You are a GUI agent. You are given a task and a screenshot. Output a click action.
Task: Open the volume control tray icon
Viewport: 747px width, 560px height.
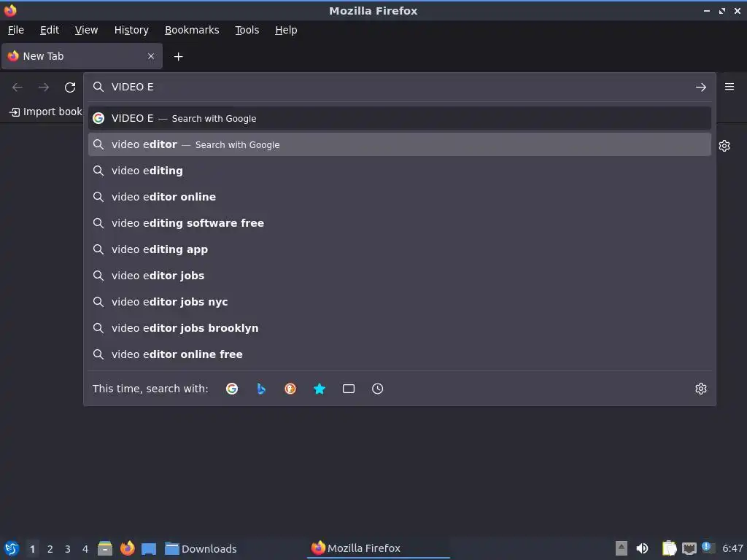coord(642,548)
